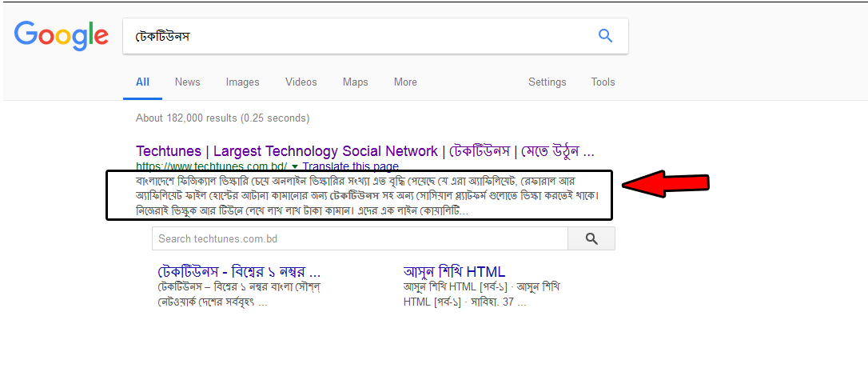Image resolution: width=868 pixels, height=368 pixels.
Task: Click the techtunes.com.bd green URL
Action: click(212, 166)
